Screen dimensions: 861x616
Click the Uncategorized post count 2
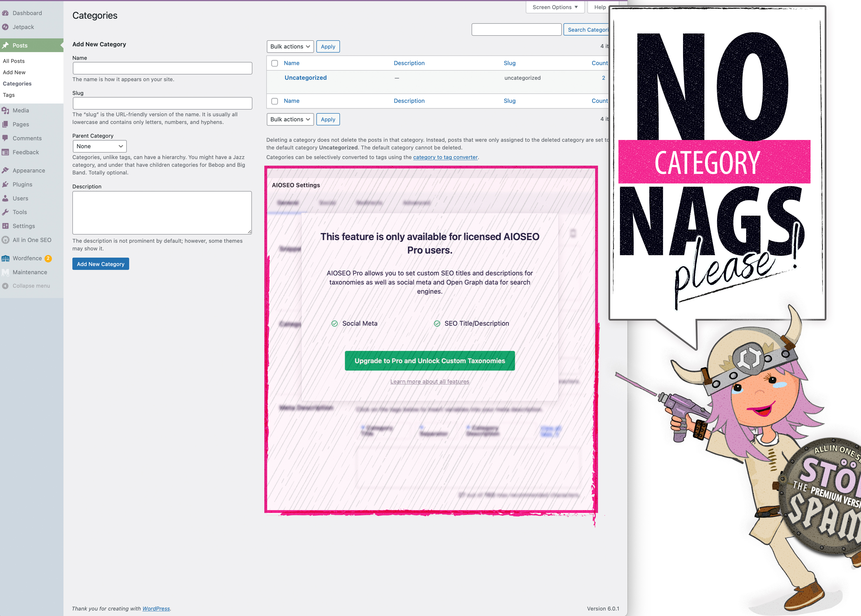[604, 78]
